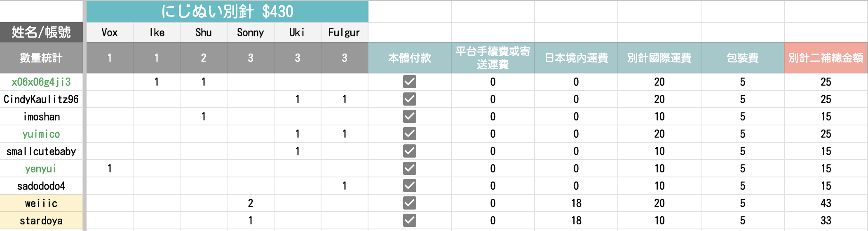
Task: Click the 別針二補總金額 header cell
Action: tap(826, 58)
